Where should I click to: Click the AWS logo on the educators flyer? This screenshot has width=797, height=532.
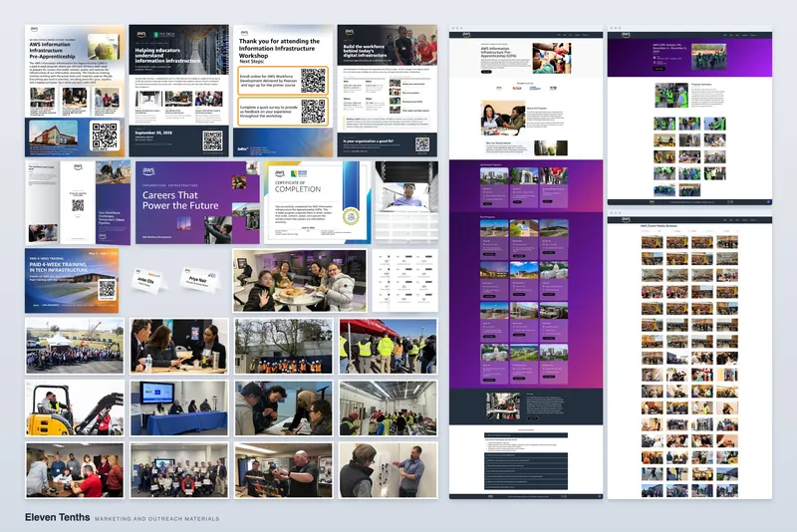click(141, 35)
